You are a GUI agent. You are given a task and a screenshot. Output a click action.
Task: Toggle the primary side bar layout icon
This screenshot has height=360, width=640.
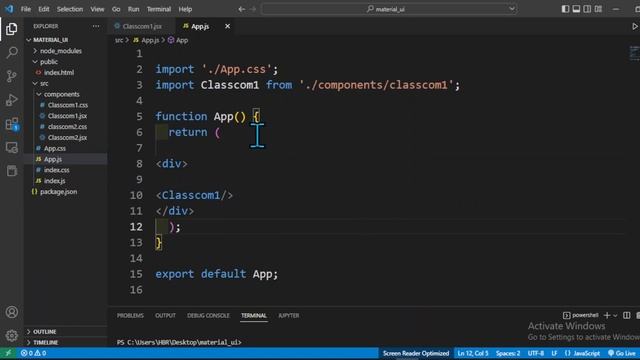point(565,9)
